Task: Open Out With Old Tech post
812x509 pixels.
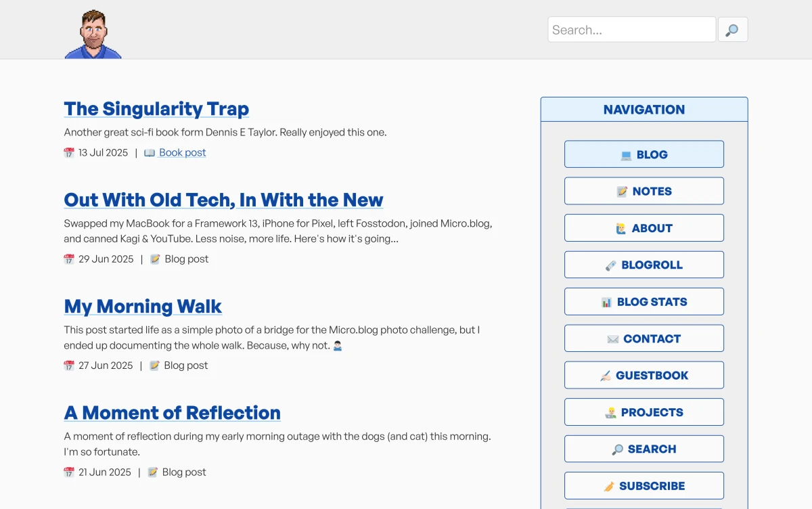Action: click(x=223, y=200)
